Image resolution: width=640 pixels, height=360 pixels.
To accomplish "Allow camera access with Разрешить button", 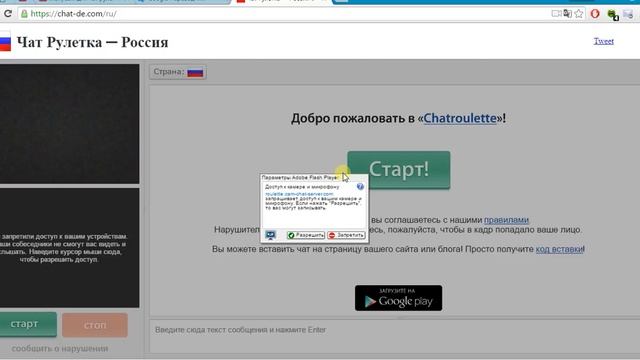I will 306,236.
